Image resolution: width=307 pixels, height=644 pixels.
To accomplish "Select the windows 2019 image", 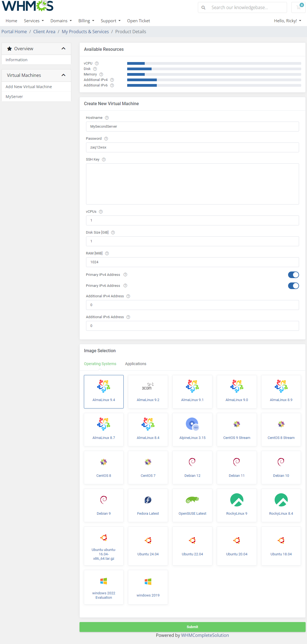I will [148, 587].
